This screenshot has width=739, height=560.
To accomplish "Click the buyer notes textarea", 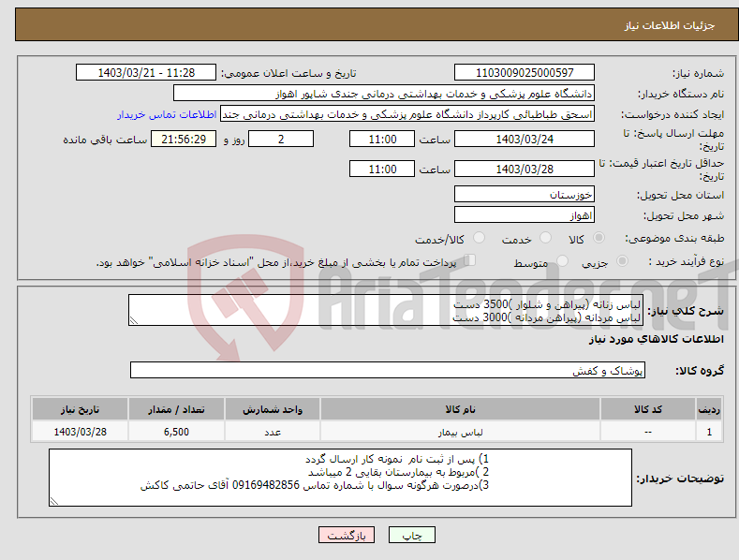I will (340, 478).
